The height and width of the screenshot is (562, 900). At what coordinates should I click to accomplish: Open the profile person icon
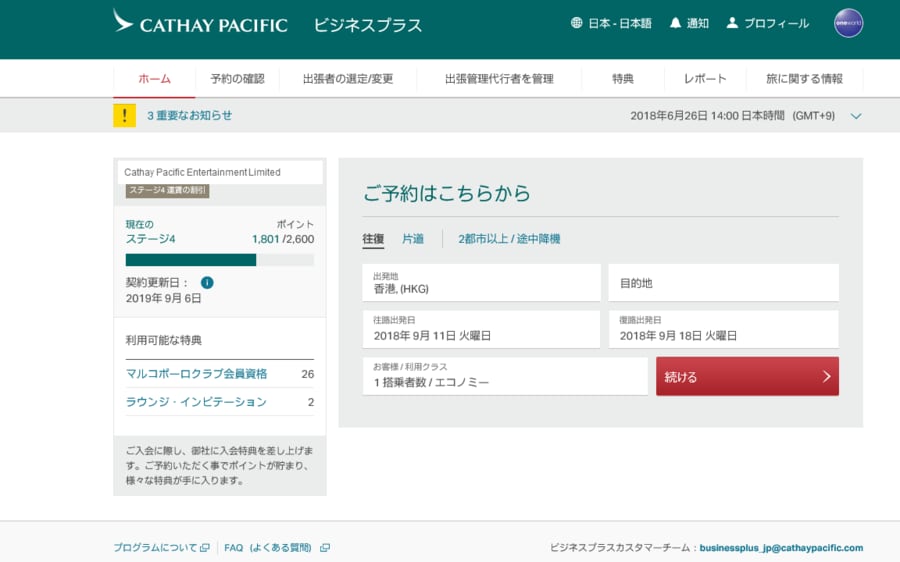pos(732,23)
